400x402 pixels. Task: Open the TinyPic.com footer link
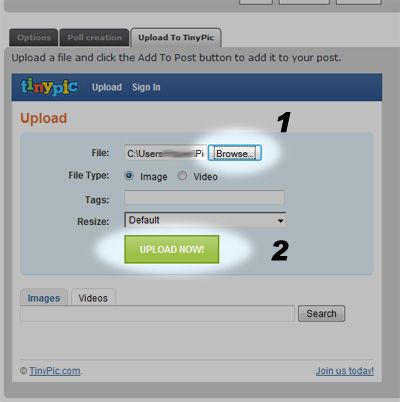pyautogui.click(x=55, y=371)
